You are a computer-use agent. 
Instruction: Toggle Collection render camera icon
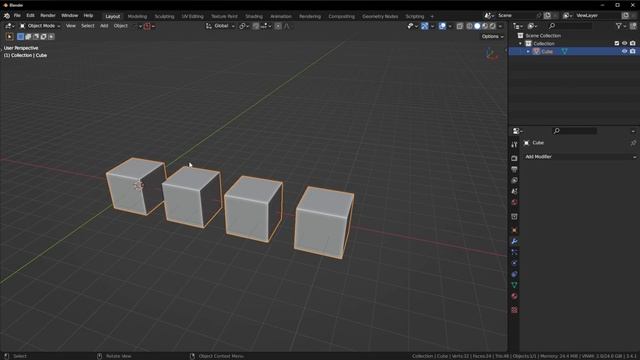[x=633, y=43]
